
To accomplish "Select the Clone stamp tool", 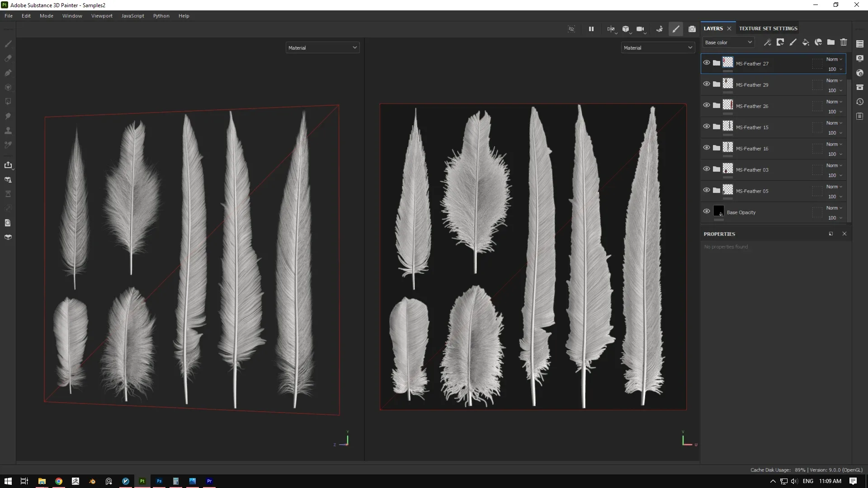I will pyautogui.click(x=8, y=131).
